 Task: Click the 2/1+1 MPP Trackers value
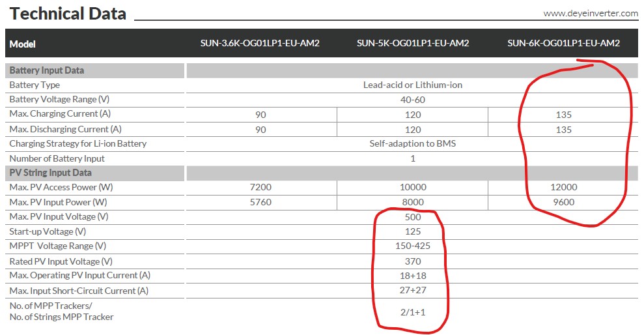(413, 312)
